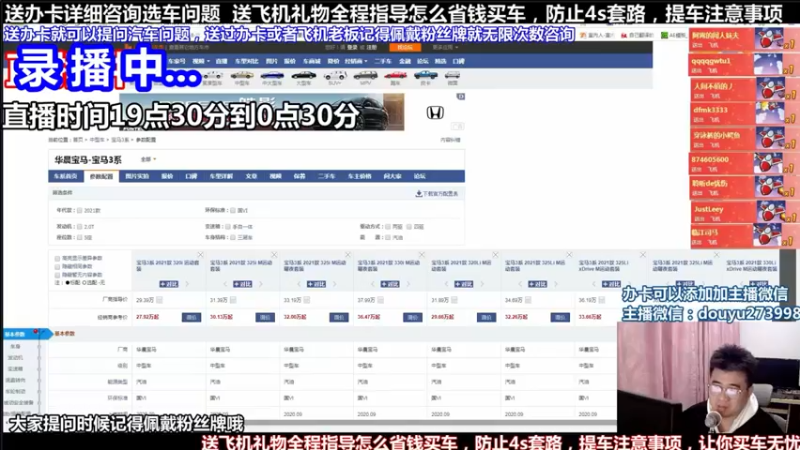Open the Honda banner advertisement image
This screenshot has width=800, height=450.
tap(262, 112)
